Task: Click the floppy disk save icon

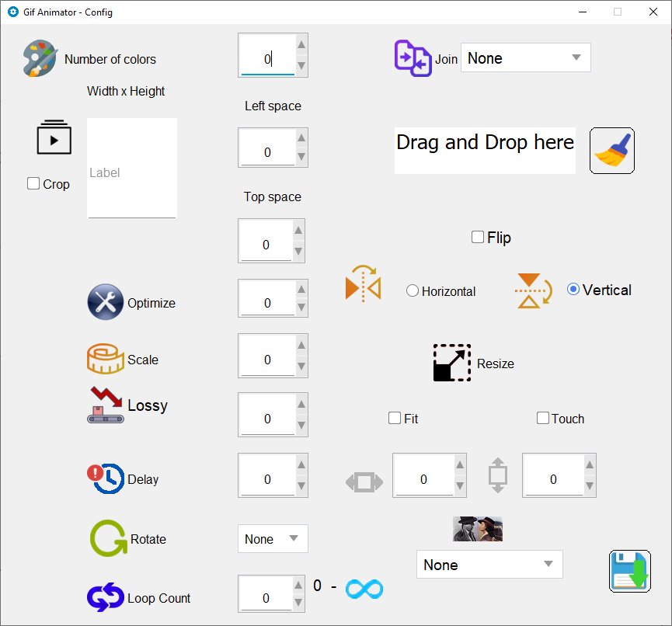Action: (629, 571)
